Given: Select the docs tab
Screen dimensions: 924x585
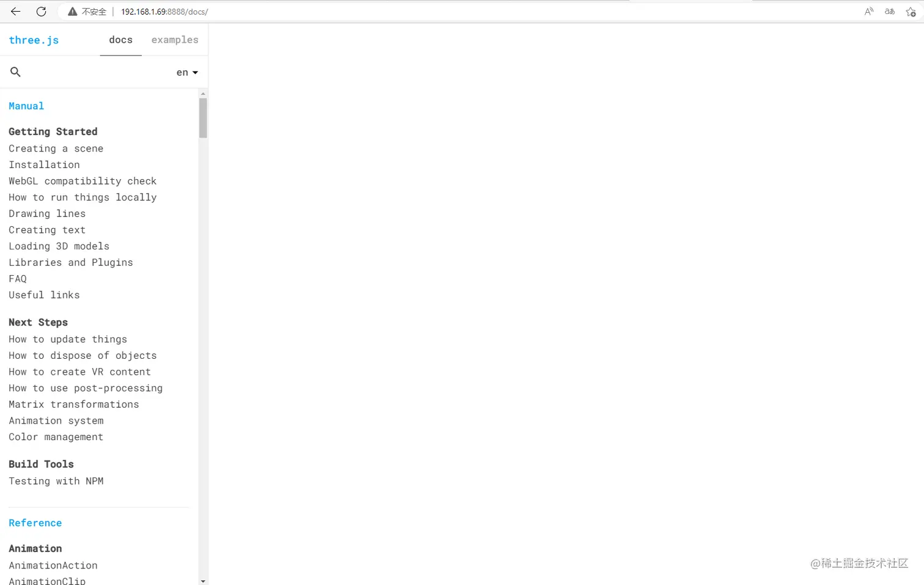Looking at the screenshot, I should (120, 40).
